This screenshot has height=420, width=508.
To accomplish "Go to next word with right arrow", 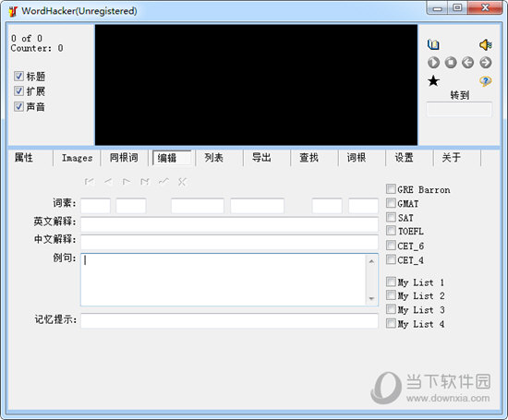I will [x=485, y=63].
